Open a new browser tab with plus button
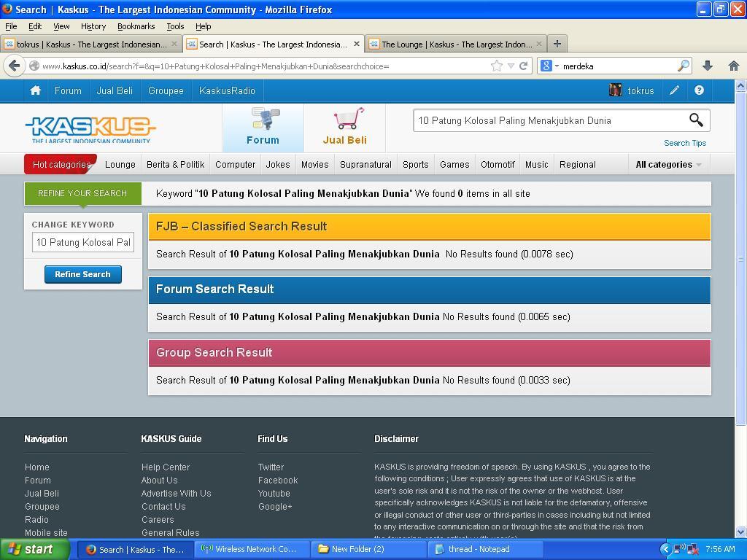The image size is (747, 560). (557, 44)
